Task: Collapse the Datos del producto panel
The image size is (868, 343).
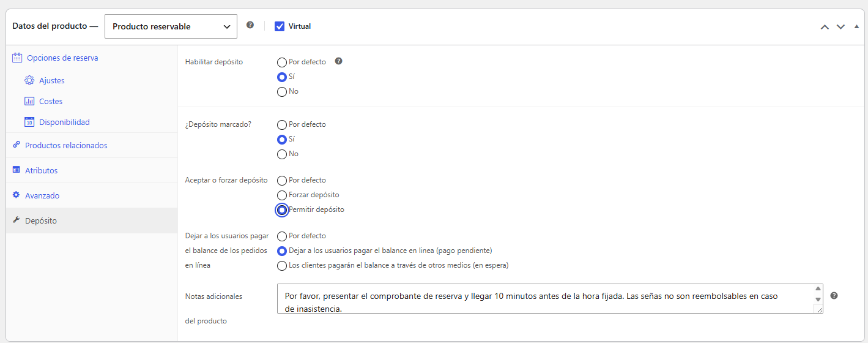Action: pos(856,26)
